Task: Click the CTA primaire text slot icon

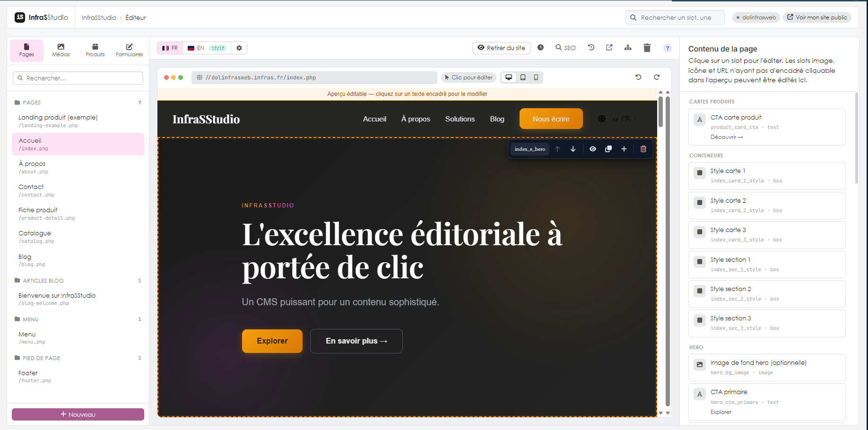Action: pyautogui.click(x=700, y=394)
